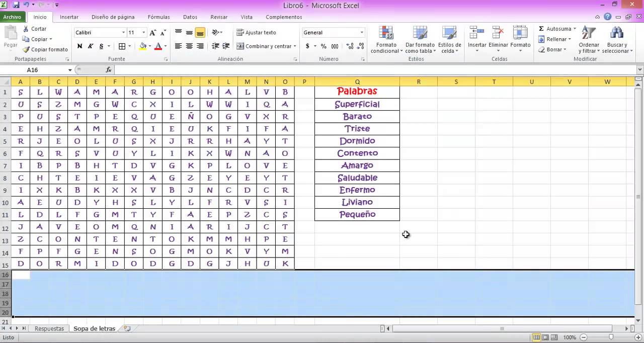This screenshot has height=343, width=644.
Task: Click the increase indent icon
Action: [227, 46]
